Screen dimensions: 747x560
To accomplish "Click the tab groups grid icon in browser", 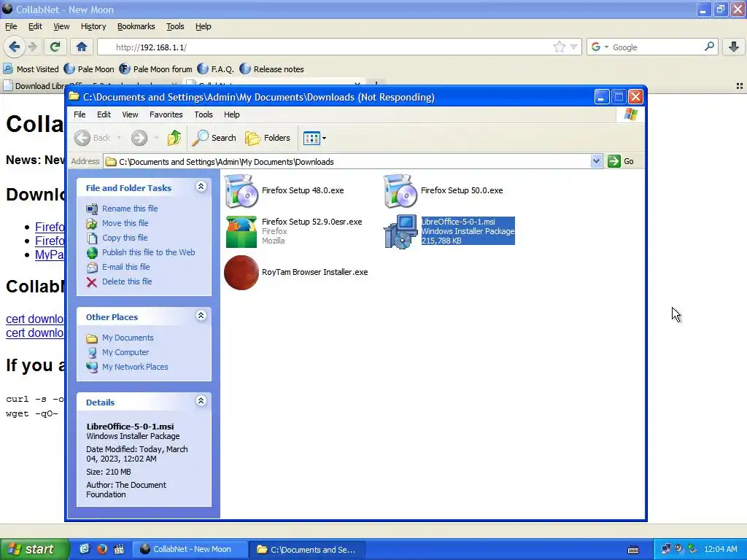I will click(x=740, y=86).
